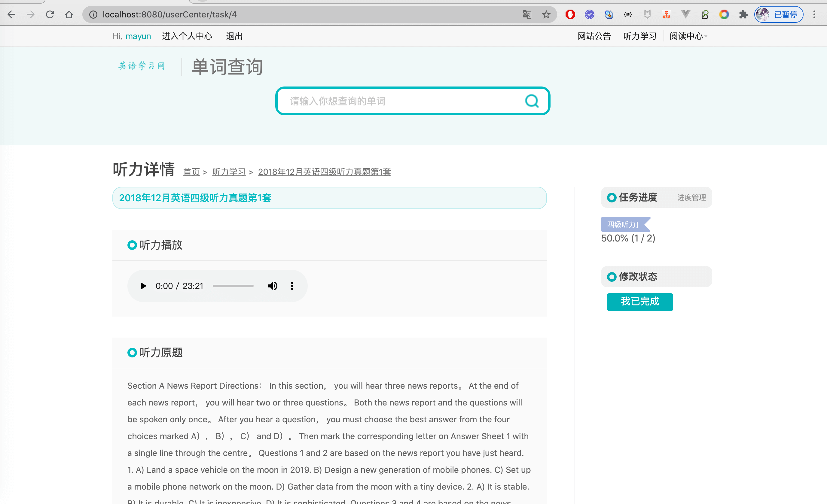
Task: Open the Chrome three-dot menu
Action: click(x=814, y=14)
